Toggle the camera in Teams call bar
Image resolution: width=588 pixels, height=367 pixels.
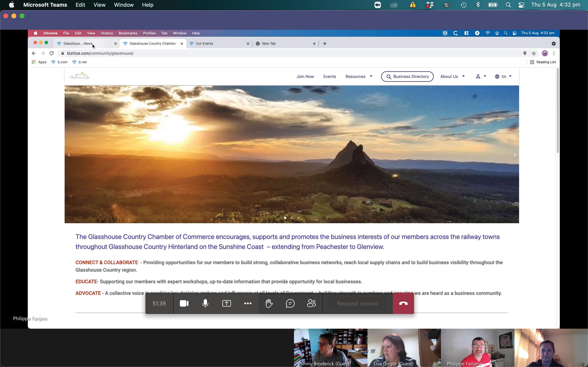coord(184,303)
